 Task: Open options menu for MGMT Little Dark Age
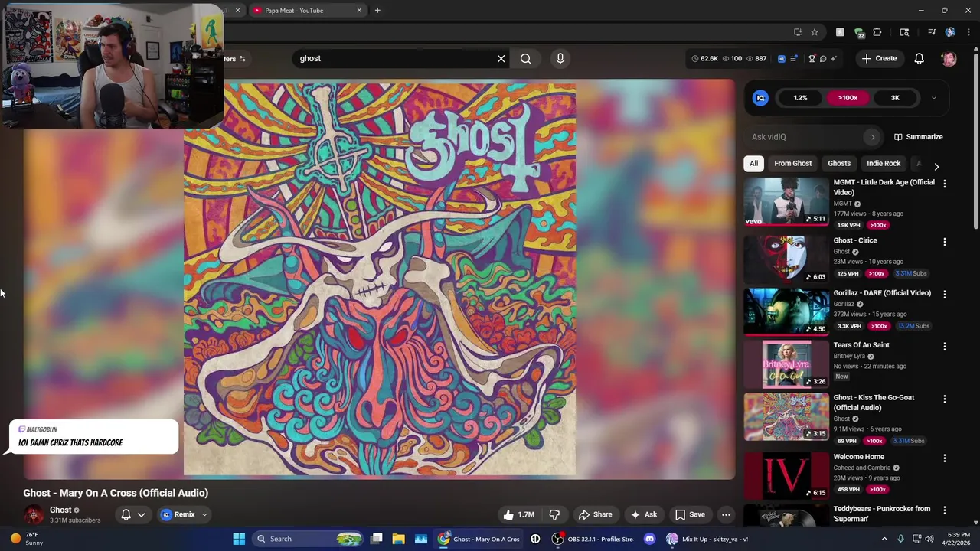pyautogui.click(x=945, y=184)
